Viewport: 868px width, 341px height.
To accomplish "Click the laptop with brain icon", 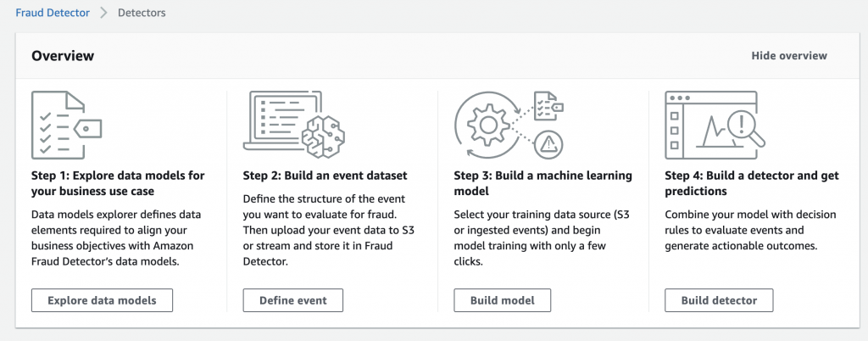I will [x=292, y=125].
